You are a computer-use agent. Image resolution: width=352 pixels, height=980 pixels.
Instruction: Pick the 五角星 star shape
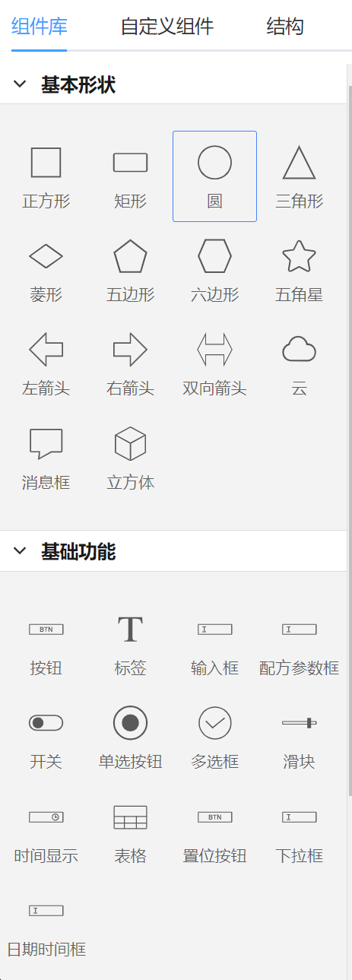click(x=299, y=270)
